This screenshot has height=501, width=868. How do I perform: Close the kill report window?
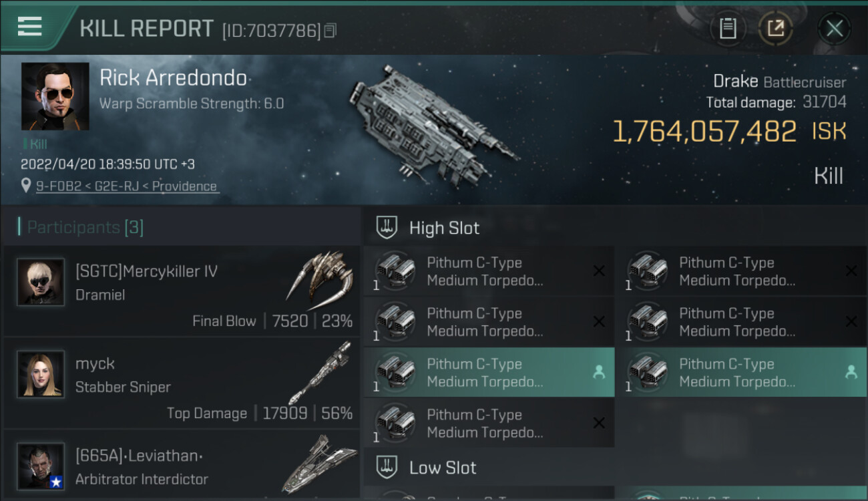click(834, 29)
